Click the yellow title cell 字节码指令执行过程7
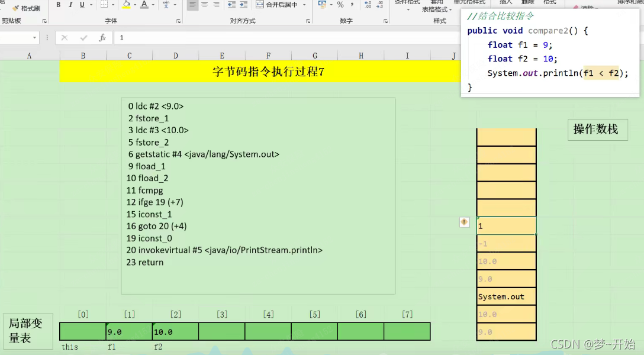Viewport: 644px width, 355px height. click(260, 72)
